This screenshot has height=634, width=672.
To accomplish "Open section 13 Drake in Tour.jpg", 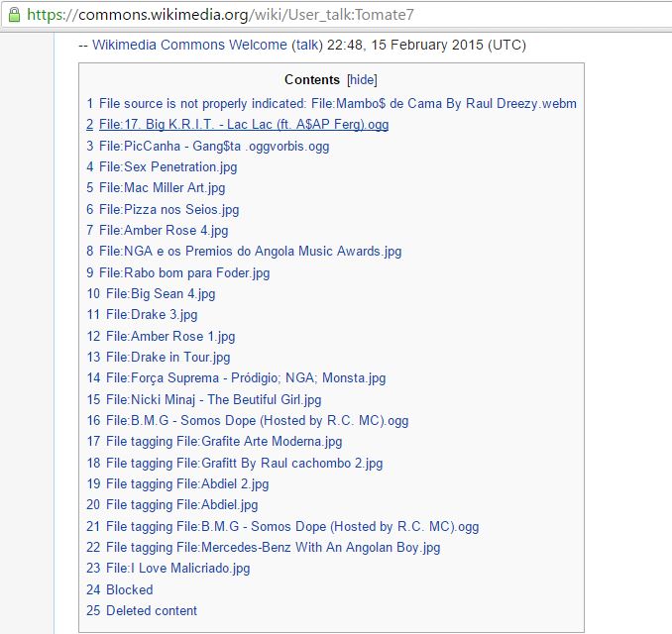I will [x=159, y=358].
